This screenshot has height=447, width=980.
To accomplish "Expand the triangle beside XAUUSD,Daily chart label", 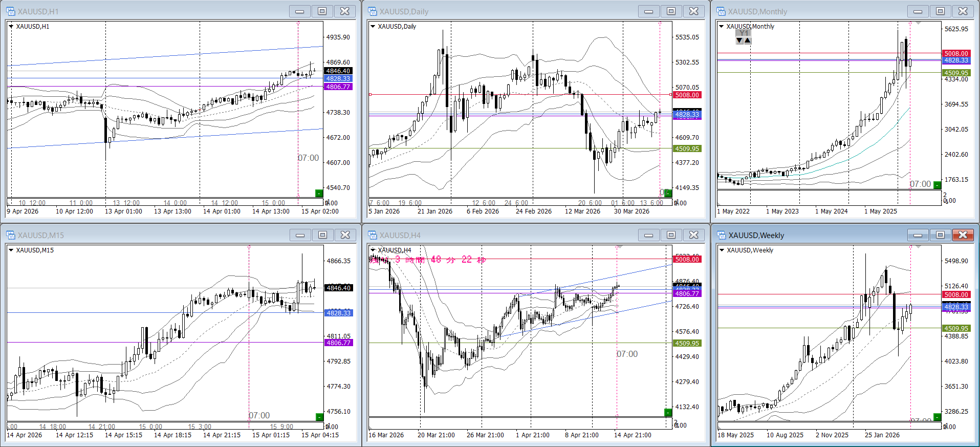I will pos(373,27).
